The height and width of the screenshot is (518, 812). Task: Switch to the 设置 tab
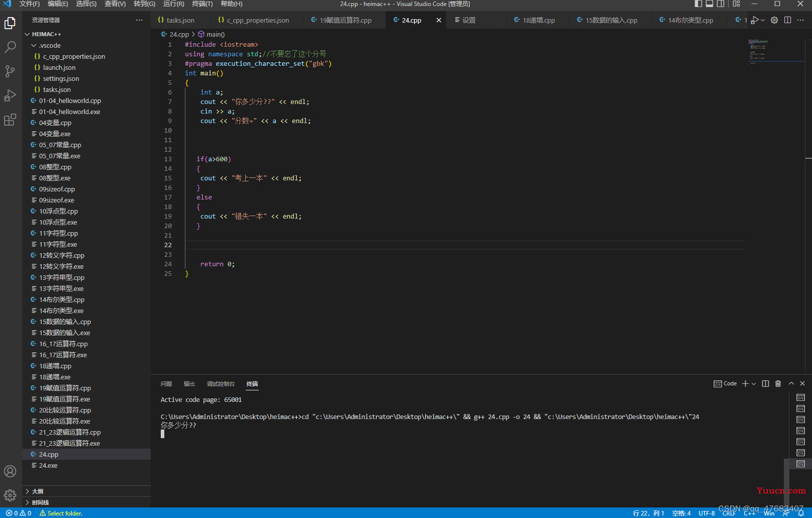point(469,20)
